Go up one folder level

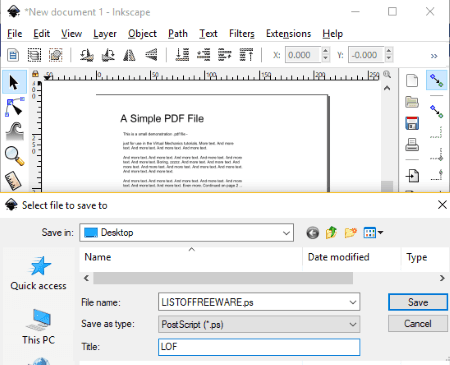pyautogui.click(x=331, y=232)
